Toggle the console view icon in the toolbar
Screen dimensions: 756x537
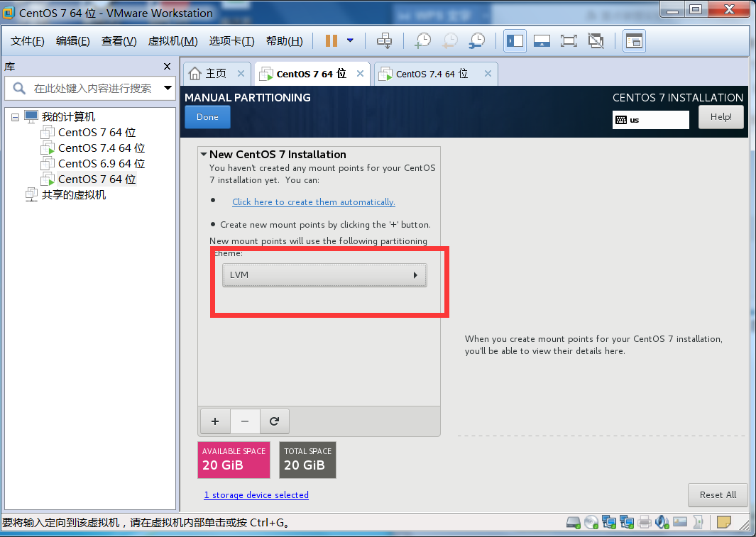tap(634, 41)
